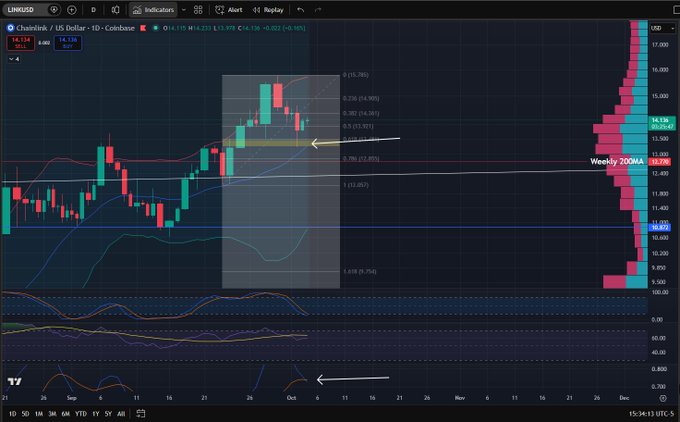Open the D interval selector

pyautogui.click(x=93, y=10)
